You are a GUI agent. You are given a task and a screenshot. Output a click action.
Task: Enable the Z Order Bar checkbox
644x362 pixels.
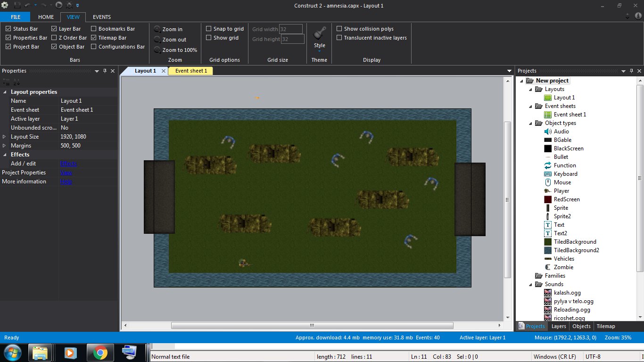(54, 38)
